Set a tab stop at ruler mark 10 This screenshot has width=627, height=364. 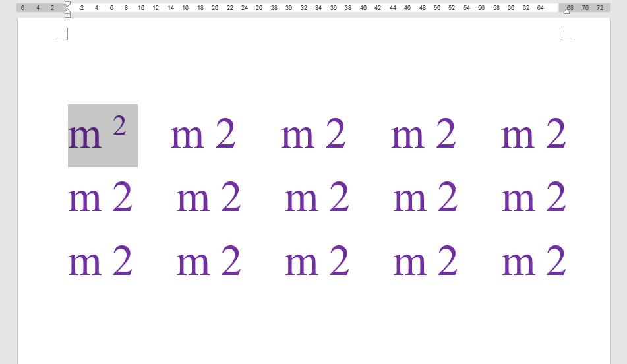(x=140, y=8)
